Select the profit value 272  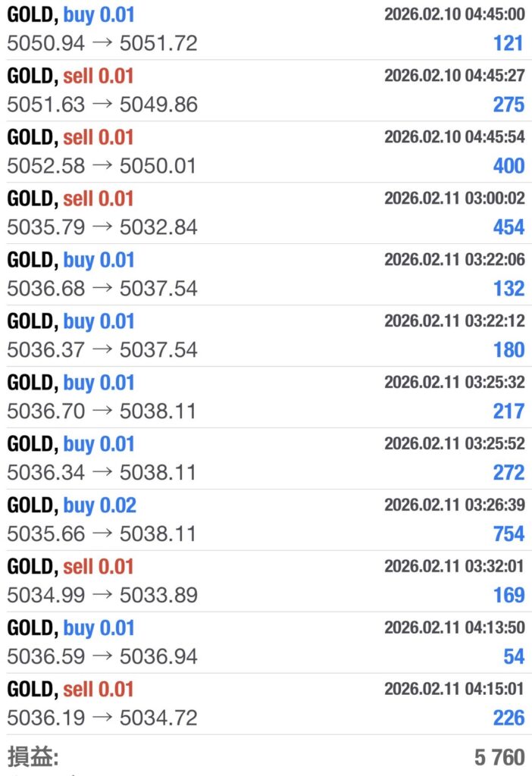click(x=509, y=473)
